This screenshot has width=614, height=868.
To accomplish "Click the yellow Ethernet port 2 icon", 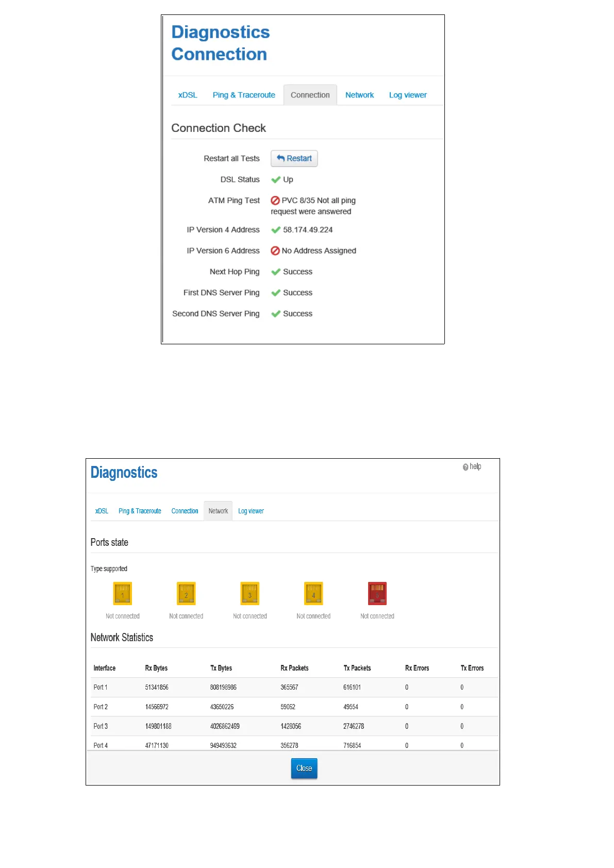I will (186, 593).
